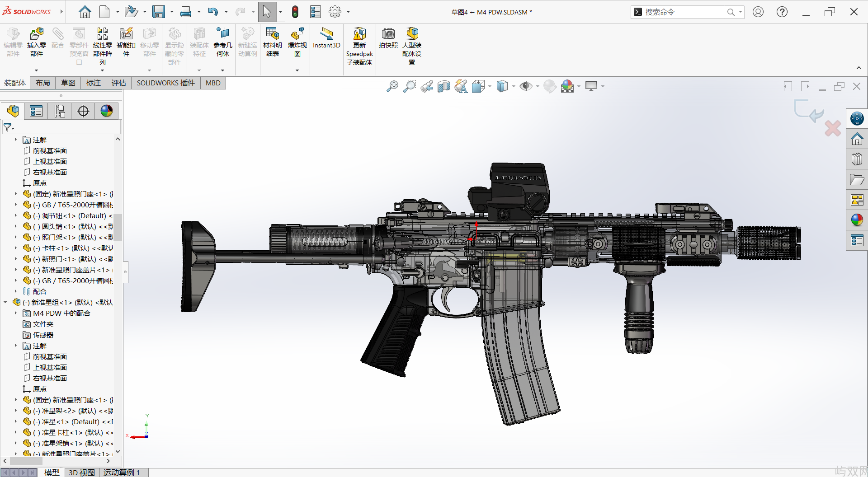Expand the 调节钮<1> tree node
The height and width of the screenshot is (477, 868).
(15, 215)
